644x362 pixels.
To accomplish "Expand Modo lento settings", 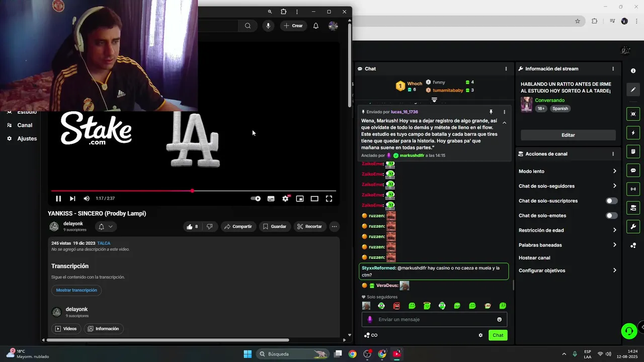I will (x=568, y=171).
